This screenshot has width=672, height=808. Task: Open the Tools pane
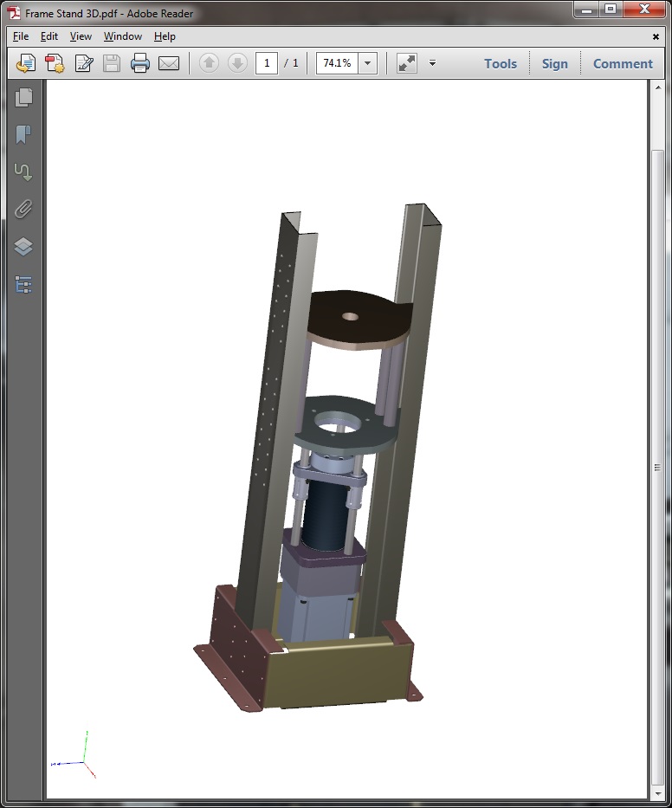[500, 63]
